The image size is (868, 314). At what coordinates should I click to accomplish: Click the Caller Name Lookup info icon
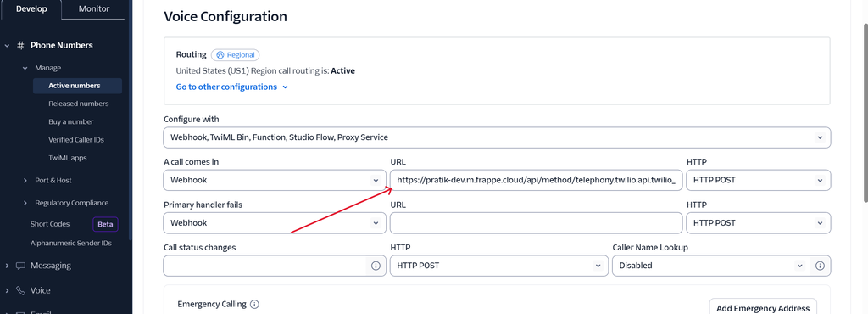pyautogui.click(x=820, y=266)
